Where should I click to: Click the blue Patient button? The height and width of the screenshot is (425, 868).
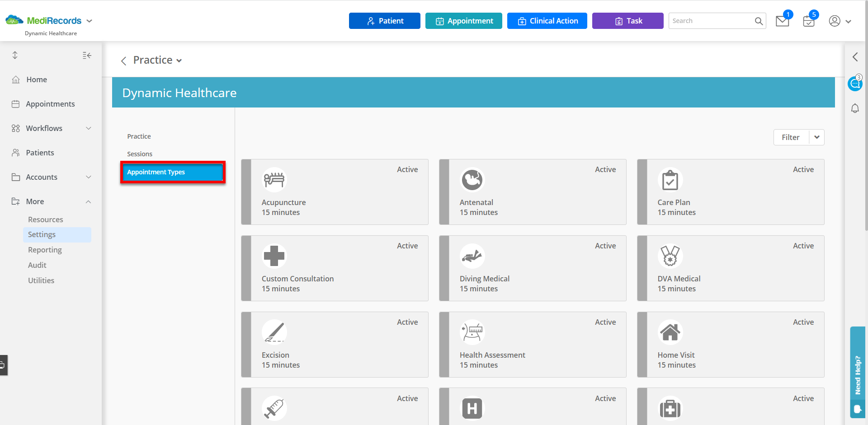pyautogui.click(x=385, y=21)
